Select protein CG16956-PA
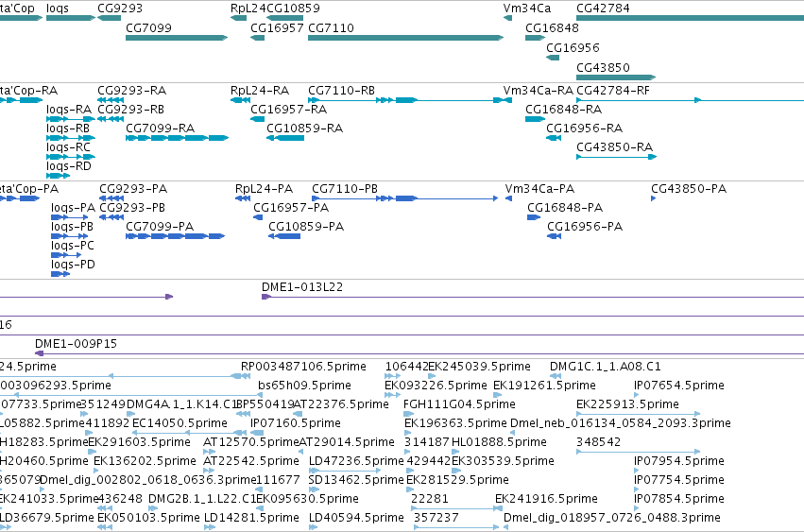The width and height of the screenshot is (804, 532). (x=555, y=236)
